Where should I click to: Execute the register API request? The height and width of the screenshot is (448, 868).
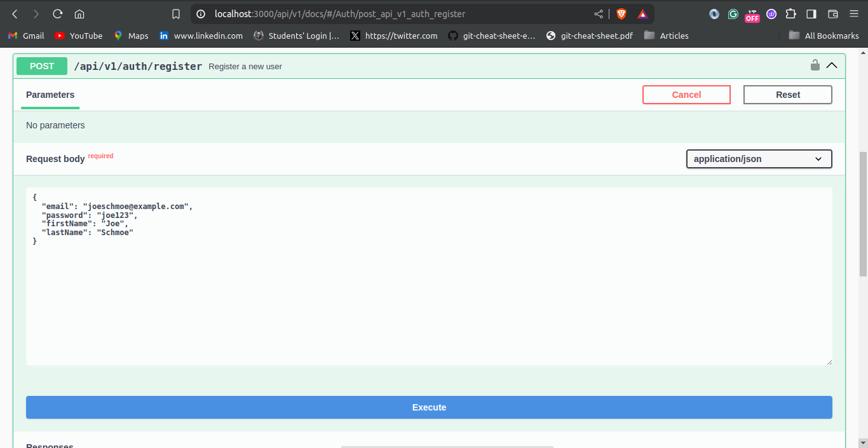429,407
